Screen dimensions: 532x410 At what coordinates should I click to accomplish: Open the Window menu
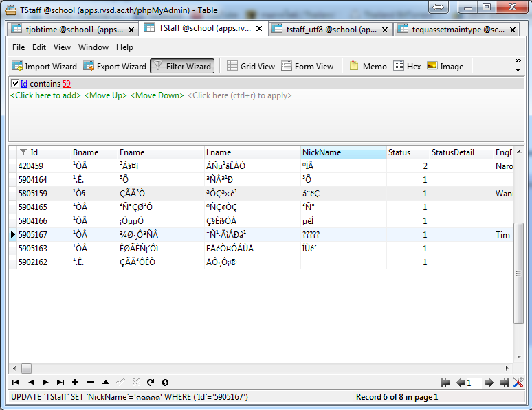click(93, 47)
